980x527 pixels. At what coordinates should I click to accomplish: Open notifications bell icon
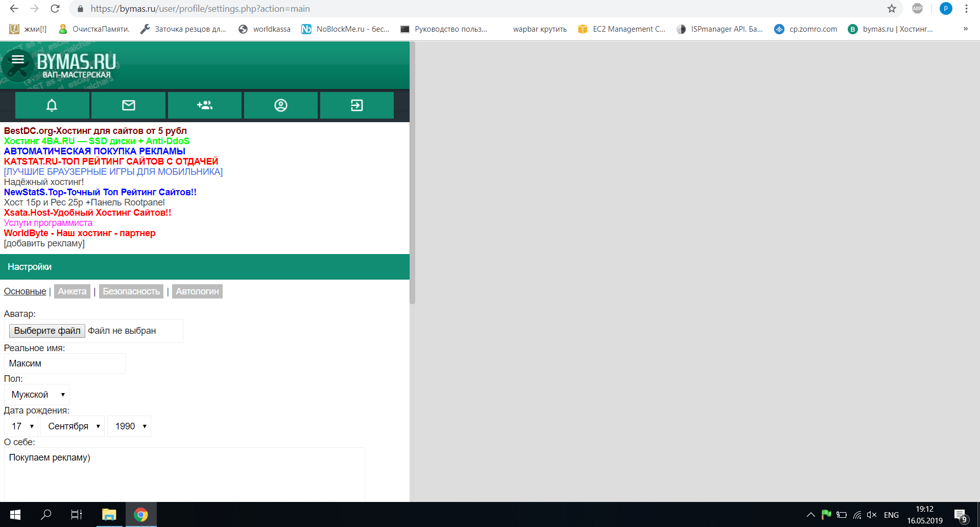pos(52,105)
